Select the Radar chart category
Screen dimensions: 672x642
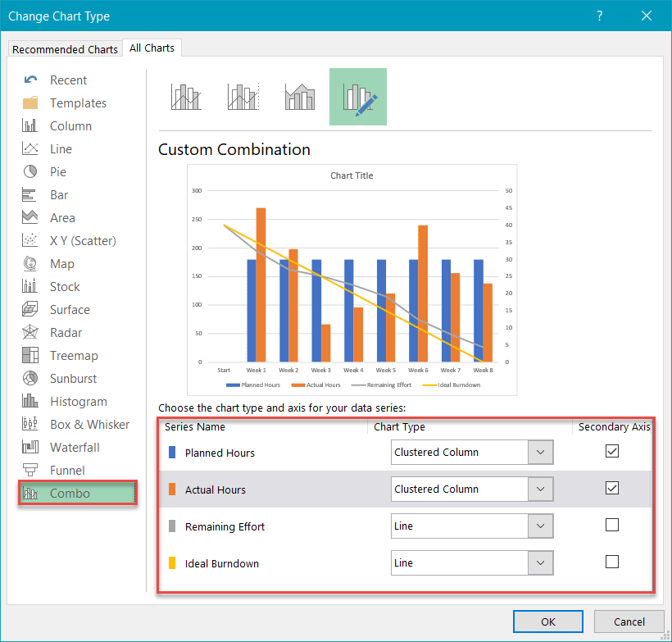tap(66, 333)
